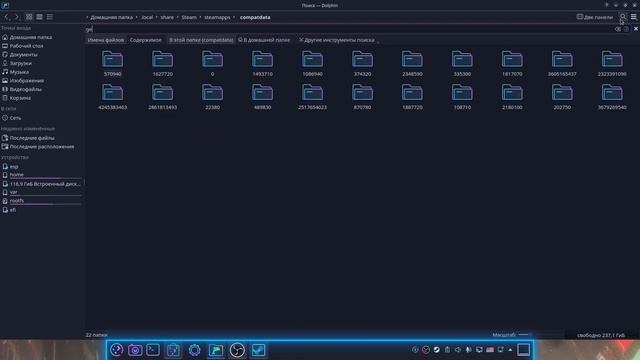Select the 116,9 ГиБ Встроенный диск device
This screenshot has height=360, width=640.
41,184
